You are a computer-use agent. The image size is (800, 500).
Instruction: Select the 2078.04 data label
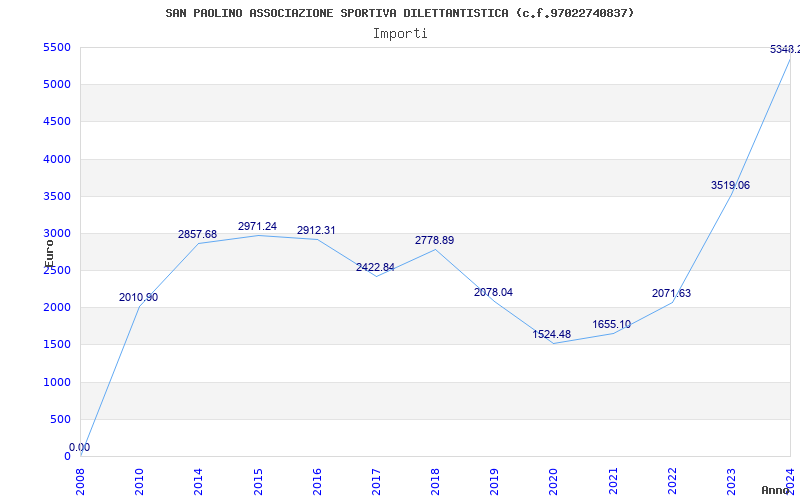click(x=493, y=292)
